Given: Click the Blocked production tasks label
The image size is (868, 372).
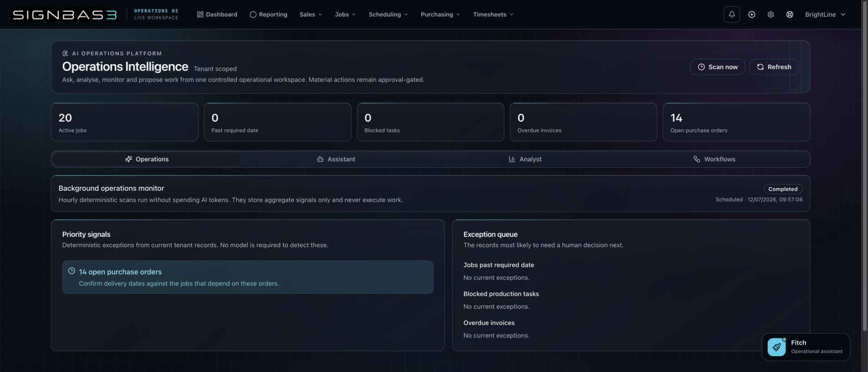Looking at the screenshot, I should point(501,294).
